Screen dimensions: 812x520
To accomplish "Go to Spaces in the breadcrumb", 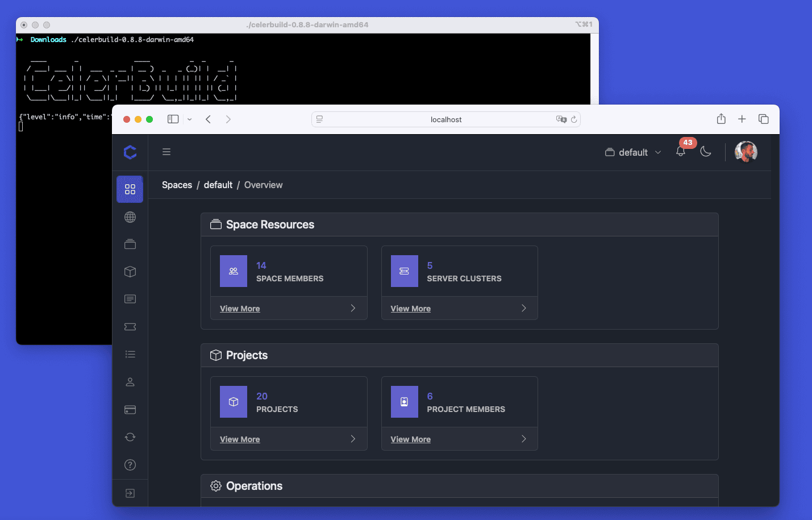I will [x=177, y=185].
